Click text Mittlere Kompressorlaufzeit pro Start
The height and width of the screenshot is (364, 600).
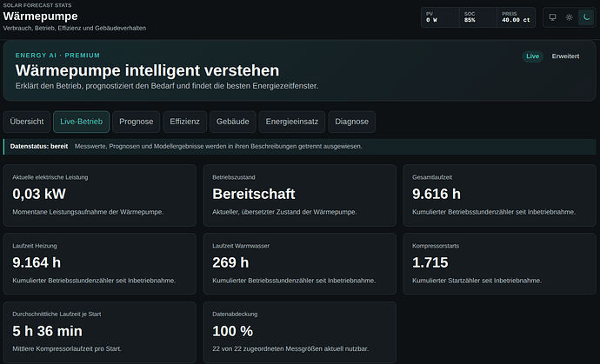point(67,348)
